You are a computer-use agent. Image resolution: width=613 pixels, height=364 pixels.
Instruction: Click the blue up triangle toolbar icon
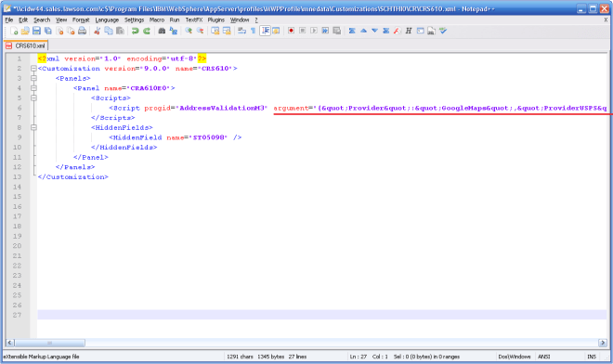pos(363,31)
